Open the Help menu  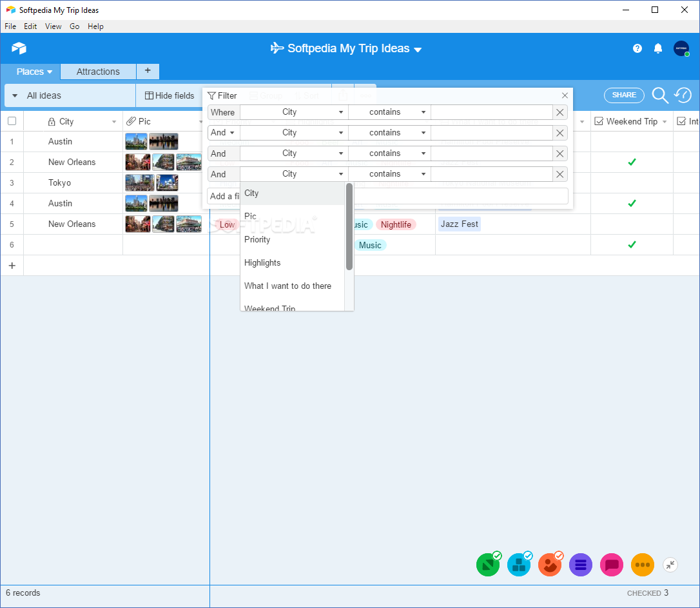click(95, 26)
